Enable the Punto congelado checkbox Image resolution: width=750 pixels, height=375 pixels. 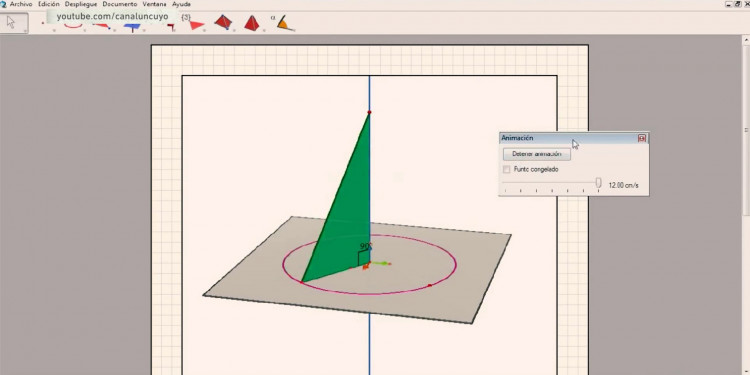[x=507, y=169]
